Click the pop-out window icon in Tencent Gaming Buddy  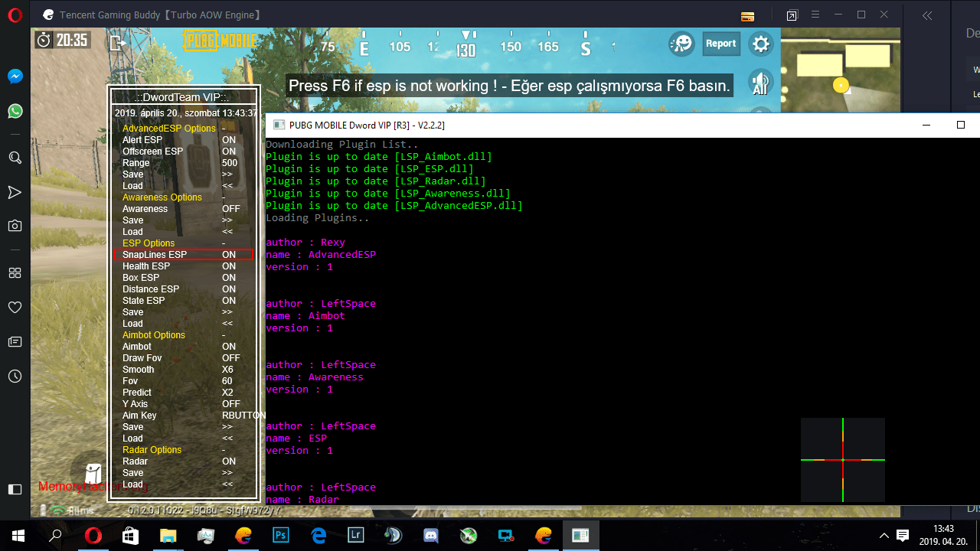coord(792,15)
